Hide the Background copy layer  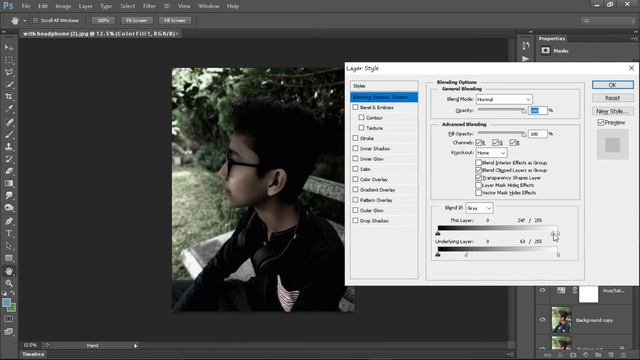[x=542, y=320]
